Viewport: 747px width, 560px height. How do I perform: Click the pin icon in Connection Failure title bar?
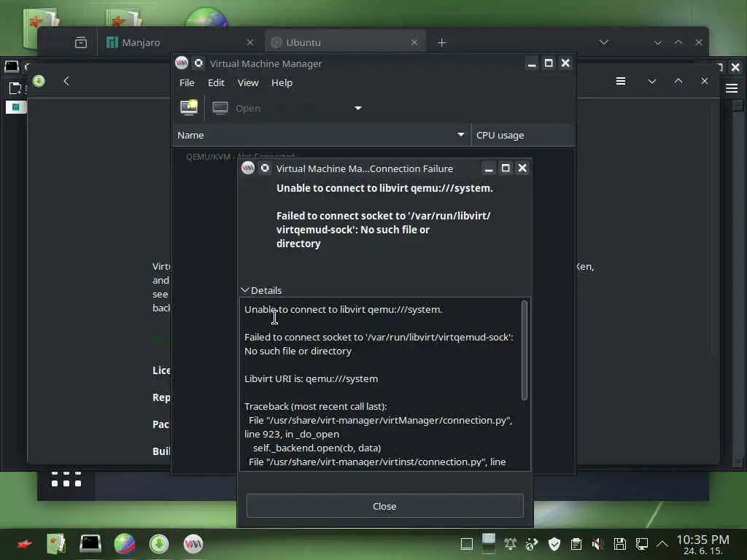[265, 168]
